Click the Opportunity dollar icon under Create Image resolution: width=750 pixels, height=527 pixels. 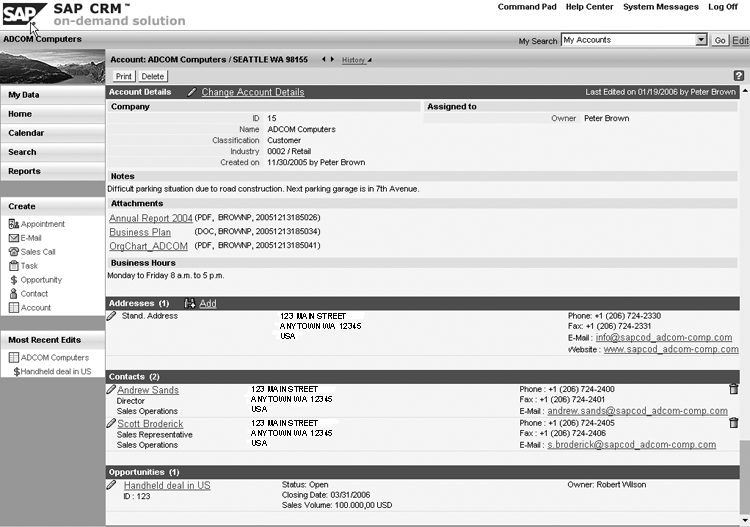tap(14, 280)
